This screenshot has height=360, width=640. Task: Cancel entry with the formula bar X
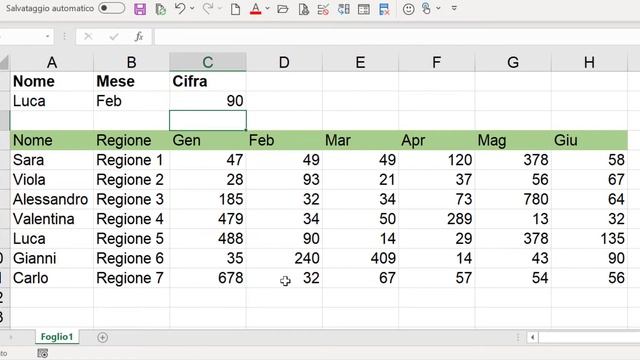pyautogui.click(x=88, y=37)
